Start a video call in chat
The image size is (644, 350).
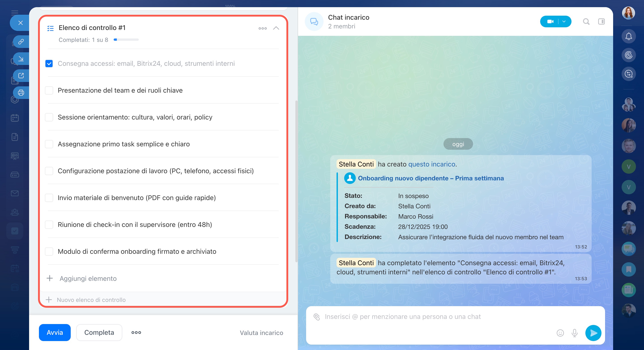550,21
